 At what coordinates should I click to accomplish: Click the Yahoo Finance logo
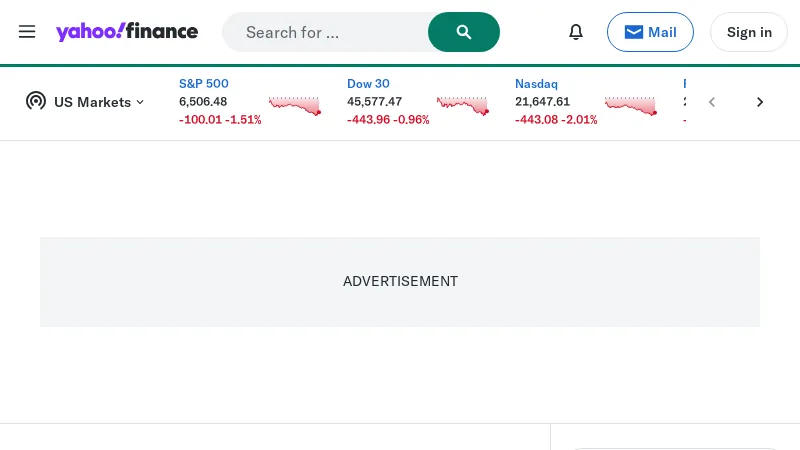coord(127,32)
